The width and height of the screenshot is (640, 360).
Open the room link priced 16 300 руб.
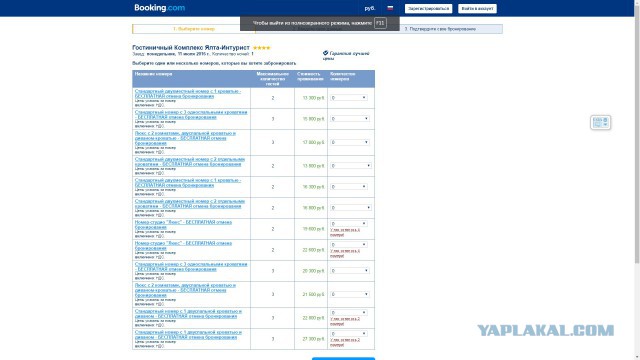click(x=188, y=183)
